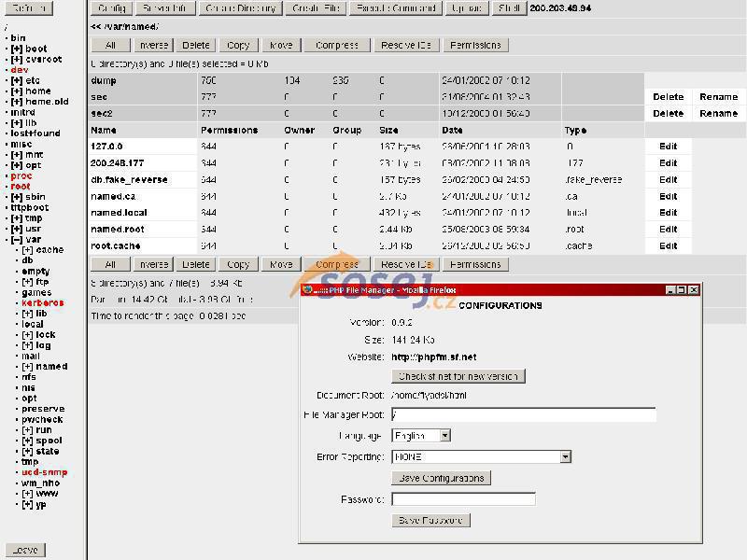This screenshot has width=747, height=560.
Task: Edit the named.local file
Action: (668, 213)
